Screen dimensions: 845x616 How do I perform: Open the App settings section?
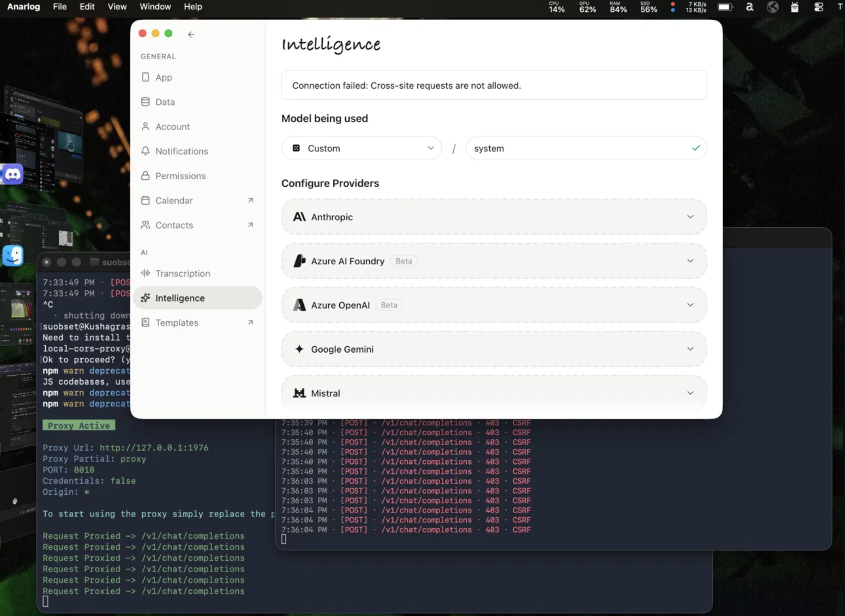click(198, 77)
